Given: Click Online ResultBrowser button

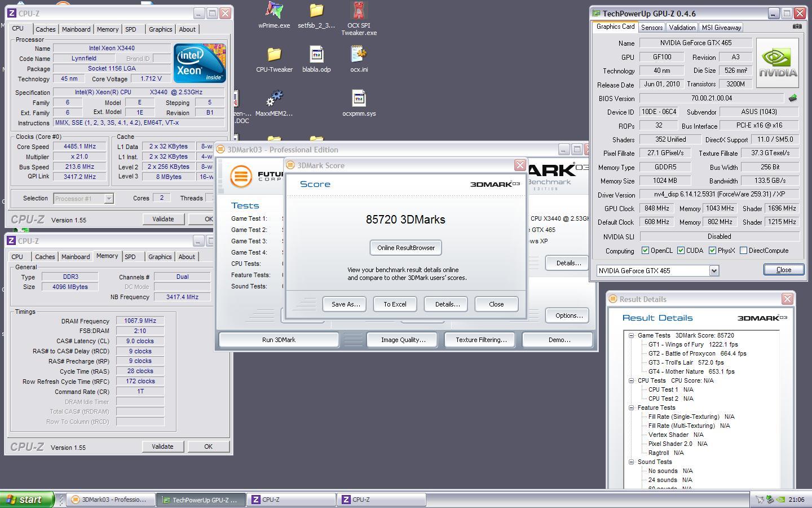Looking at the screenshot, I should click(x=406, y=248).
